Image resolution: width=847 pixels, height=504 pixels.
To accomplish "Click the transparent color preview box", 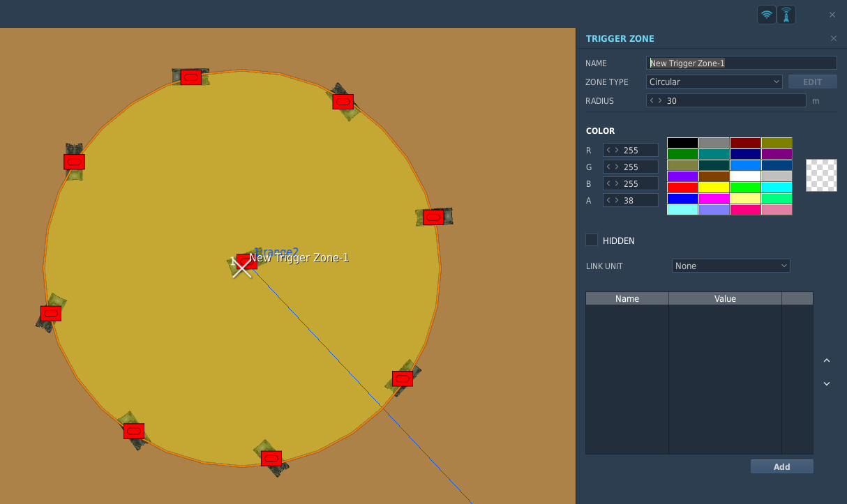I will (x=821, y=175).
